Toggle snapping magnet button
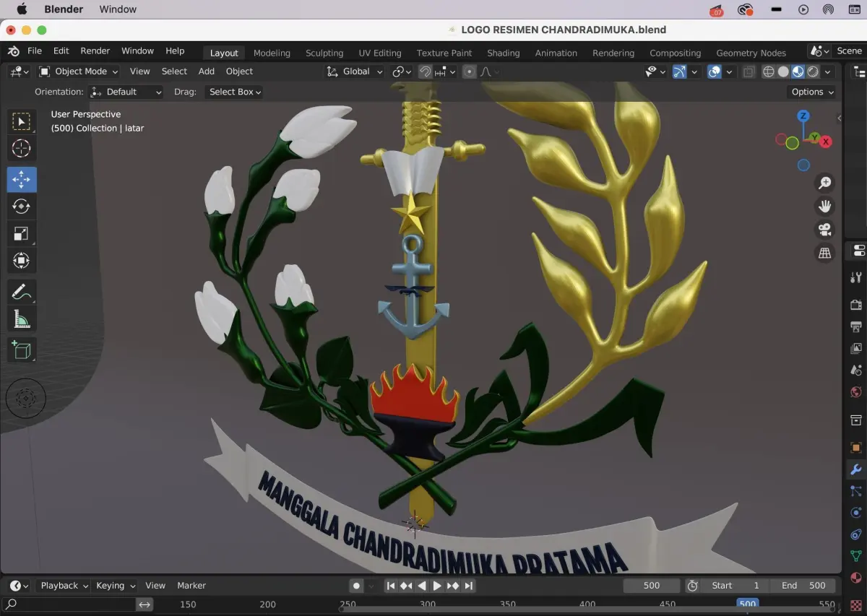This screenshot has height=616, width=867. coord(426,71)
